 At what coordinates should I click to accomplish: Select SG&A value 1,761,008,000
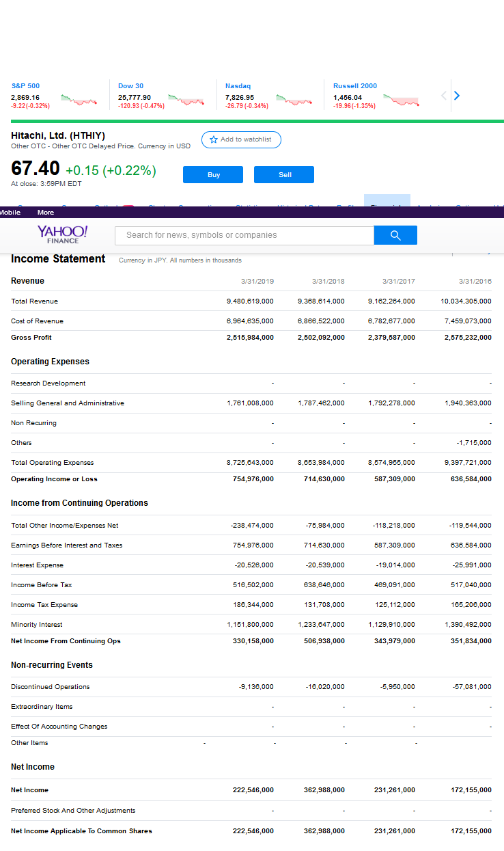[250, 403]
